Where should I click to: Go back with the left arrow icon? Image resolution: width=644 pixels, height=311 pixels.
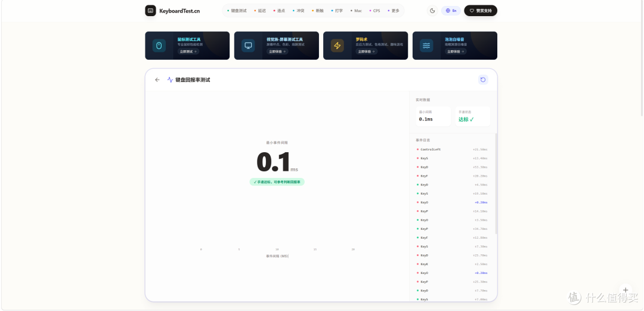(x=157, y=80)
